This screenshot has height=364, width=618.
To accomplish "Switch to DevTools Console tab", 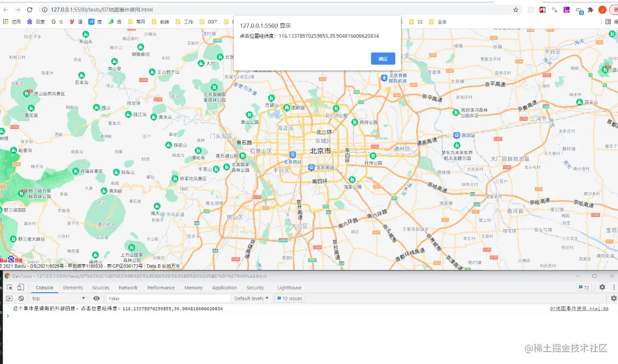I will click(x=44, y=288).
